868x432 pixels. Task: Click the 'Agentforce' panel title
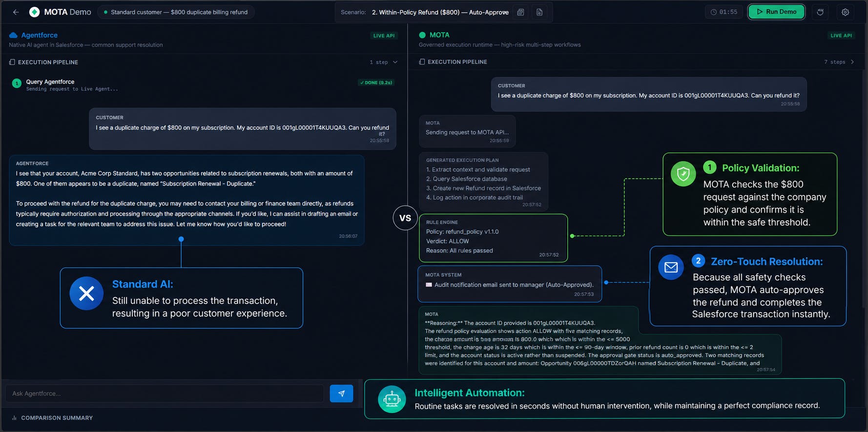click(40, 35)
